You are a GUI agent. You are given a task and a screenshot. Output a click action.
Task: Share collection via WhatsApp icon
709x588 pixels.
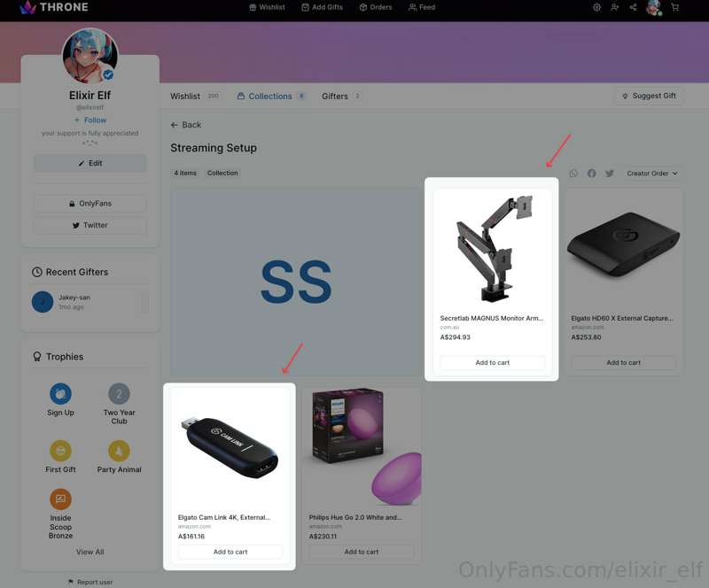coord(573,173)
